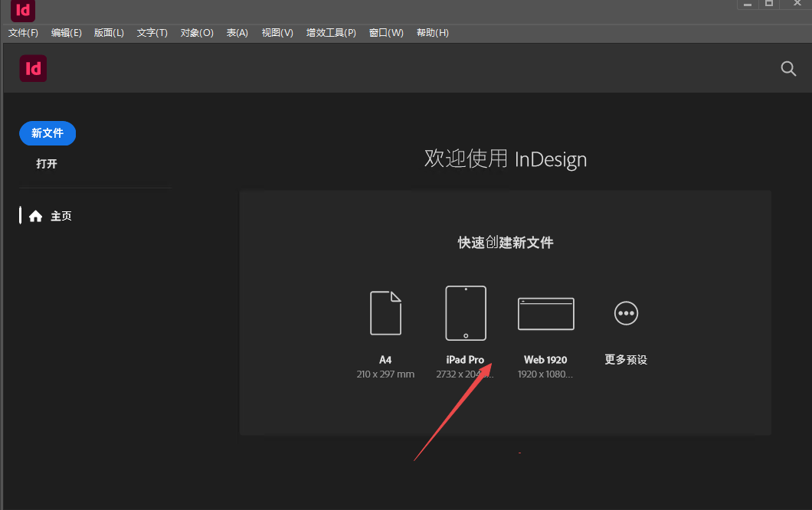Image resolution: width=812 pixels, height=510 pixels.
Task: Open the 文件(F) menu
Action: tap(23, 33)
